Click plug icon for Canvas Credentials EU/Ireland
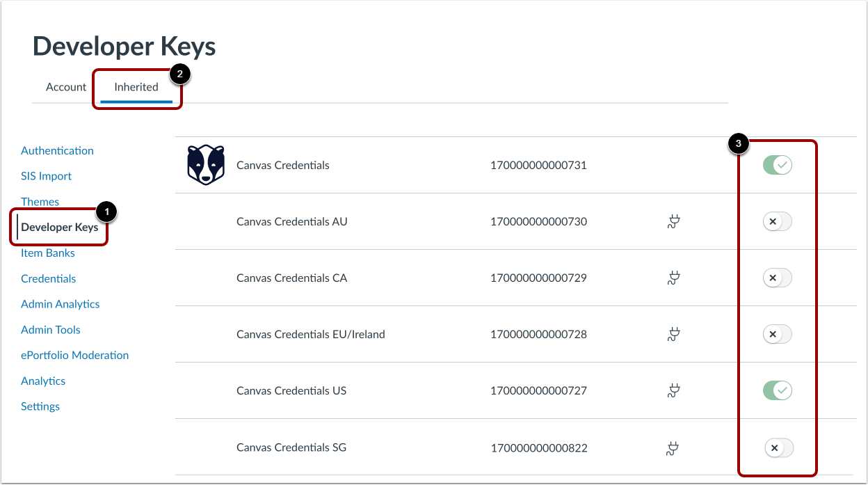Image resolution: width=868 pixels, height=485 pixels. point(673,335)
